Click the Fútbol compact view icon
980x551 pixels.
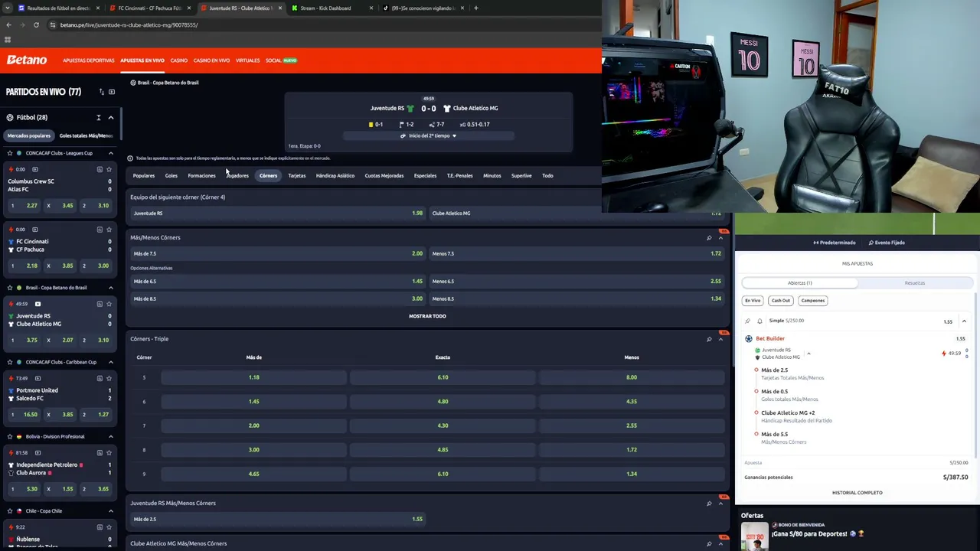click(99, 118)
